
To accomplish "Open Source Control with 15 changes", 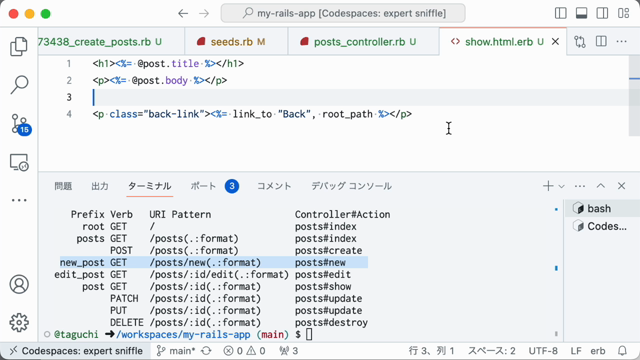I will 20,124.
